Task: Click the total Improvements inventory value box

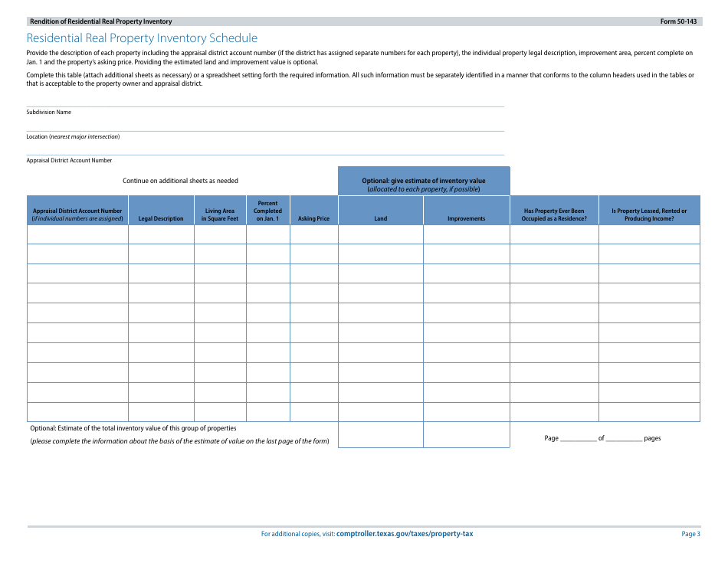Action: [466, 435]
